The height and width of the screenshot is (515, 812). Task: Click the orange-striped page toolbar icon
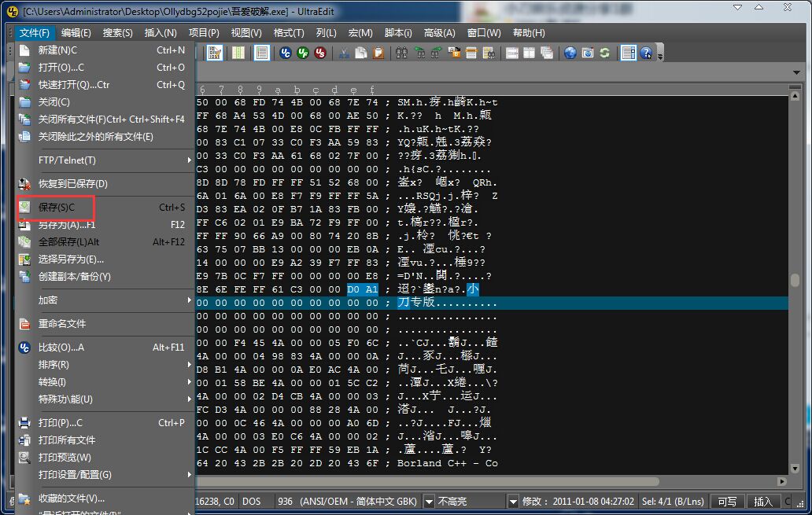point(471,53)
